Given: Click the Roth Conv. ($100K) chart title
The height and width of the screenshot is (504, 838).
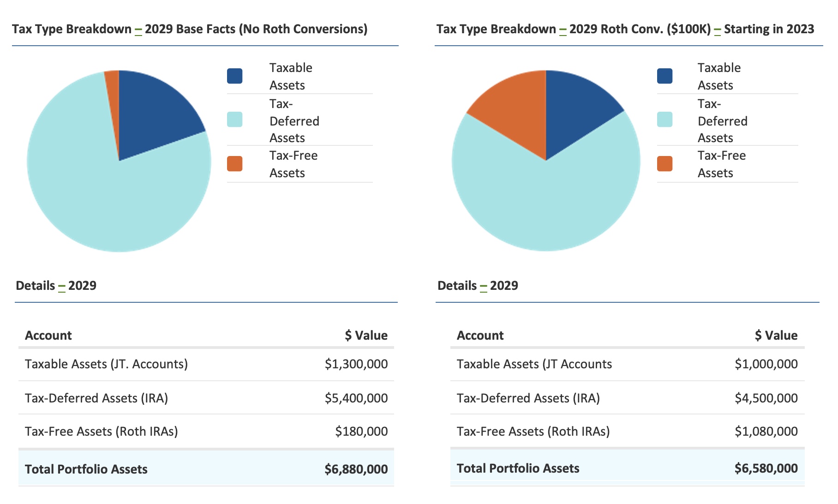Looking at the screenshot, I should point(625,29).
